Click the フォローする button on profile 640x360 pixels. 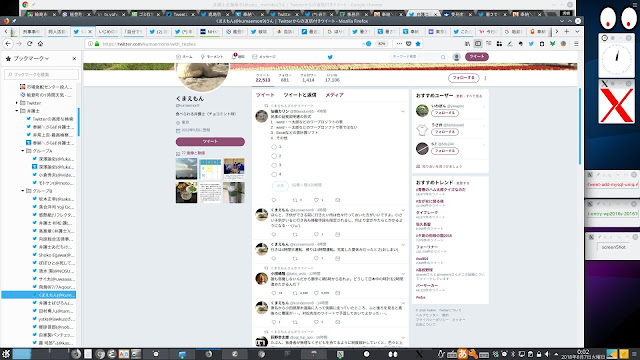pos(463,78)
